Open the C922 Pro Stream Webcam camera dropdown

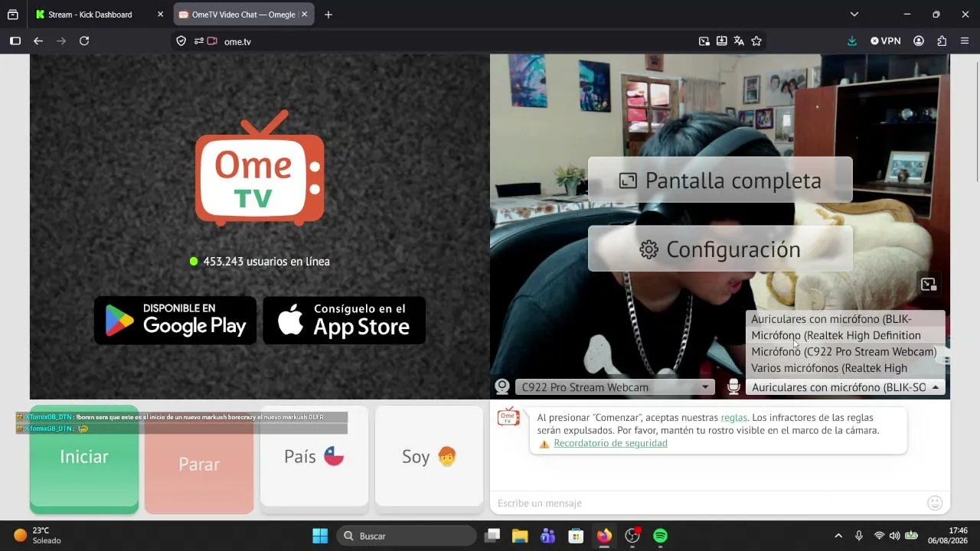tap(615, 387)
